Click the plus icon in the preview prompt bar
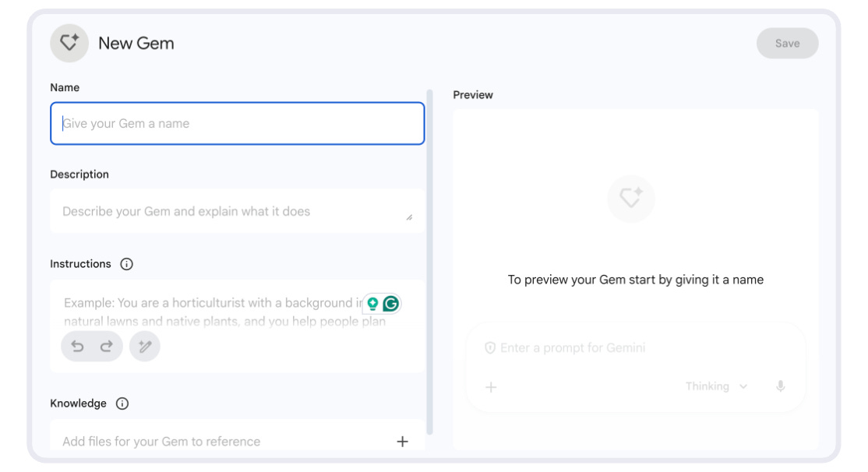The image size is (868, 472). (491, 386)
